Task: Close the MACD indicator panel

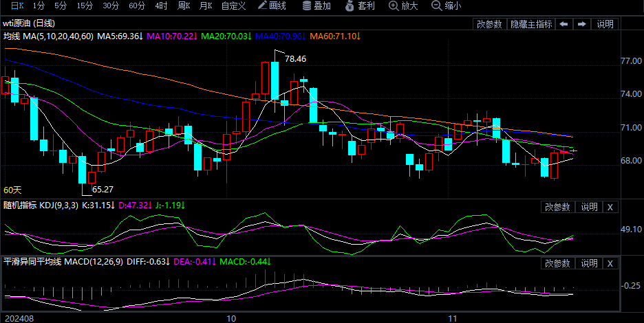Action: tap(610, 263)
